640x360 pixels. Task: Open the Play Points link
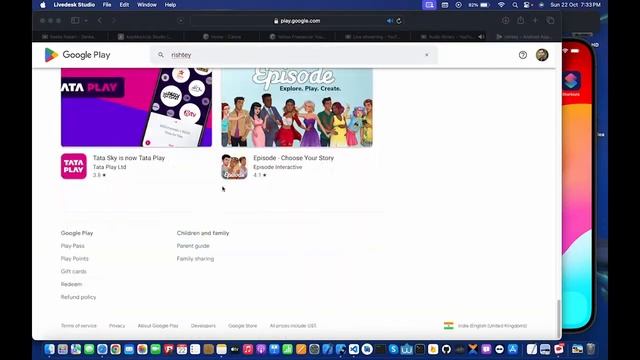pos(75,258)
